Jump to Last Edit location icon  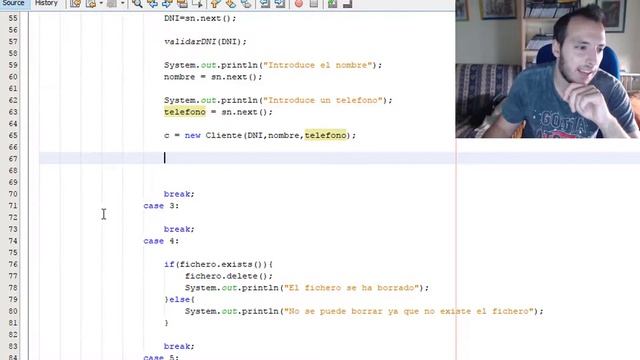(x=75, y=4)
